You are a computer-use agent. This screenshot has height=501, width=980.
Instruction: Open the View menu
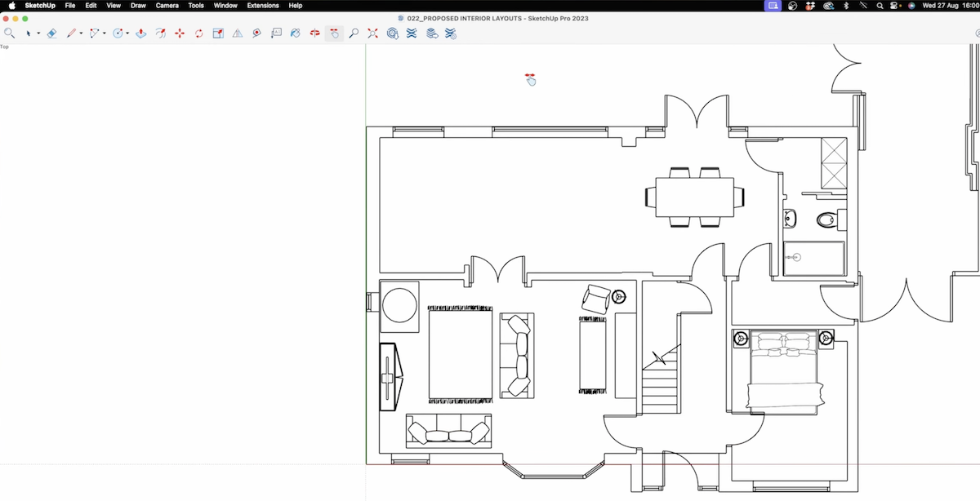(114, 6)
